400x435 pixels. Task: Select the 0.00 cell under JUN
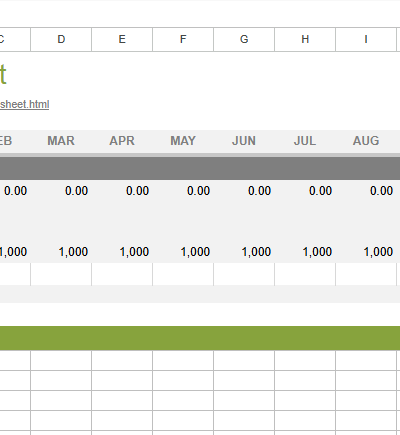coord(244,191)
